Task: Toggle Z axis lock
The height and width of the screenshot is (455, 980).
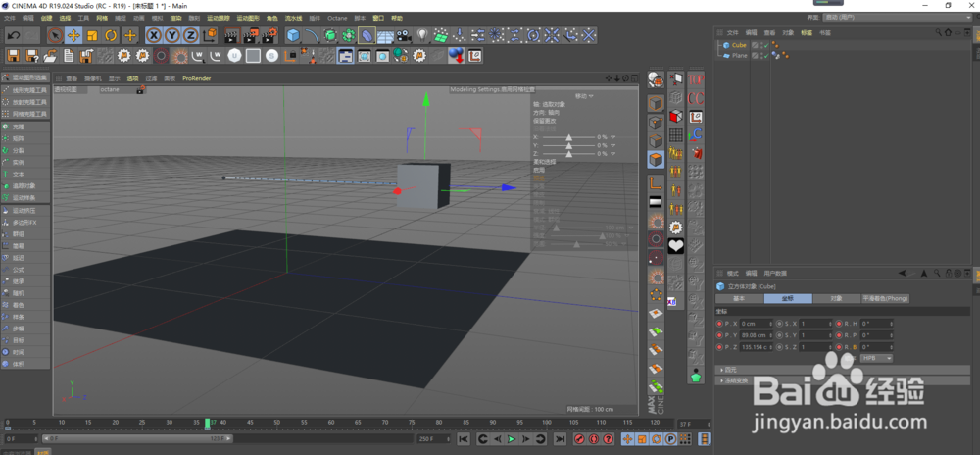Action: 191,35
